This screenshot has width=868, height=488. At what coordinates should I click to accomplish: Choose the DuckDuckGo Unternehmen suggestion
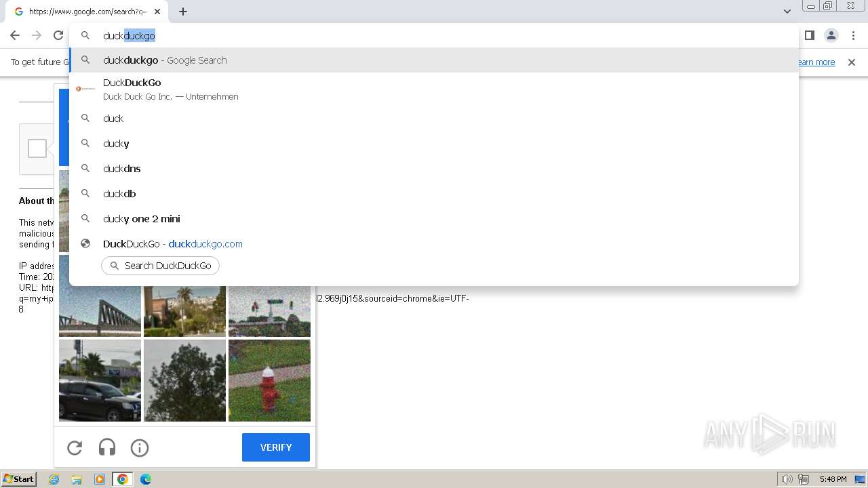click(434, 89)
